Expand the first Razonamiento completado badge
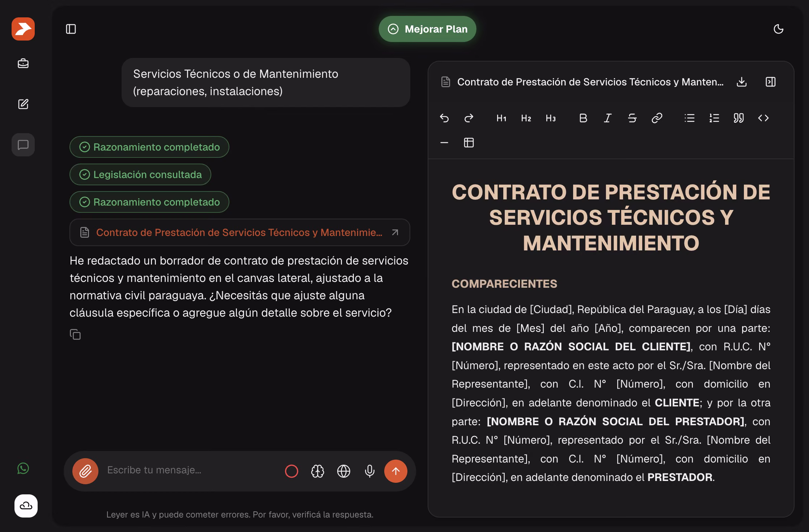Screen dimensions: 809x532 coord(149,147)
